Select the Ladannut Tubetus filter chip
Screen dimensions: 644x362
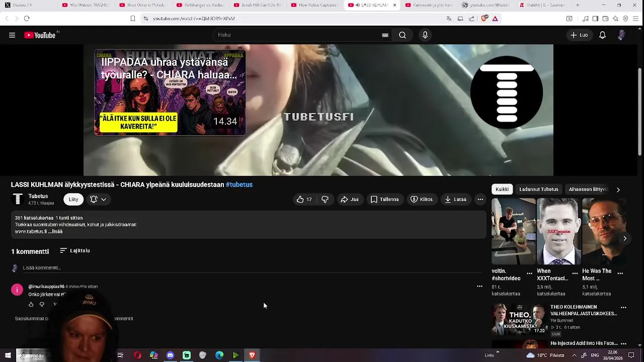[539, 190]
